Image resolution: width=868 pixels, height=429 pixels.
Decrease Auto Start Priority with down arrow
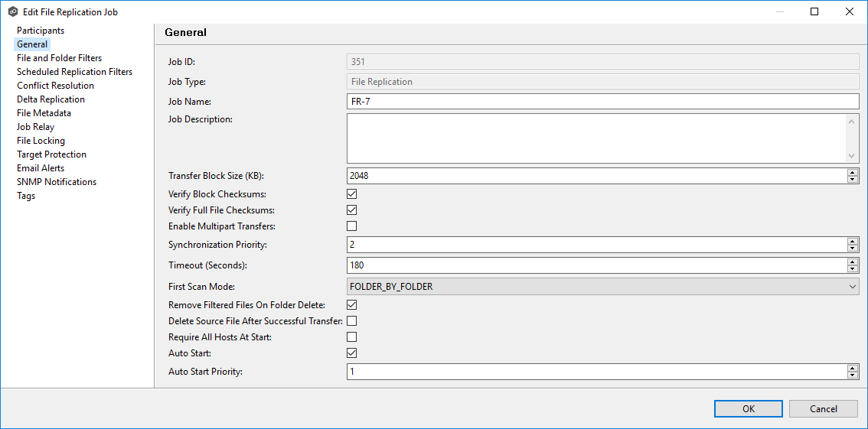[853, 375]
